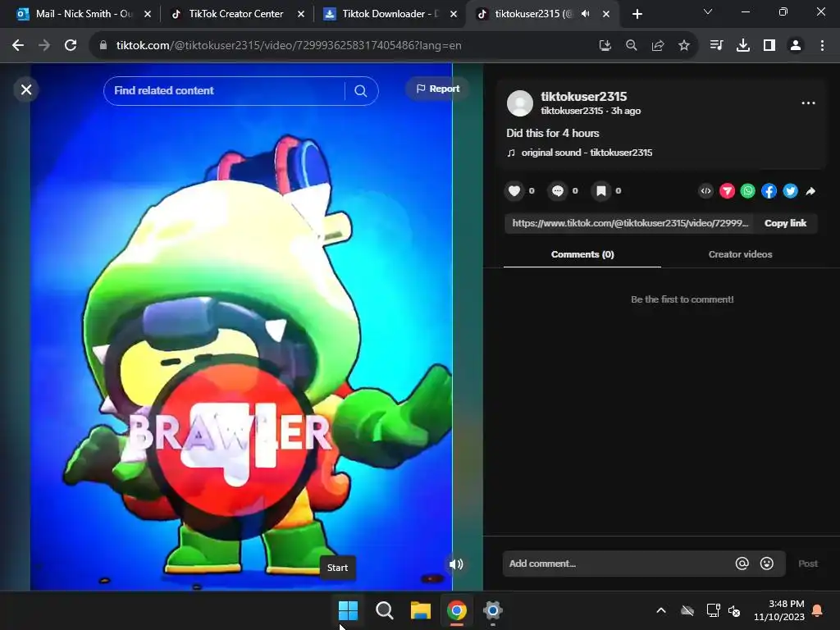Open media control icon in Chrome toolbar
The width and height of the screenshot is (840, 630).
(716, 46)
